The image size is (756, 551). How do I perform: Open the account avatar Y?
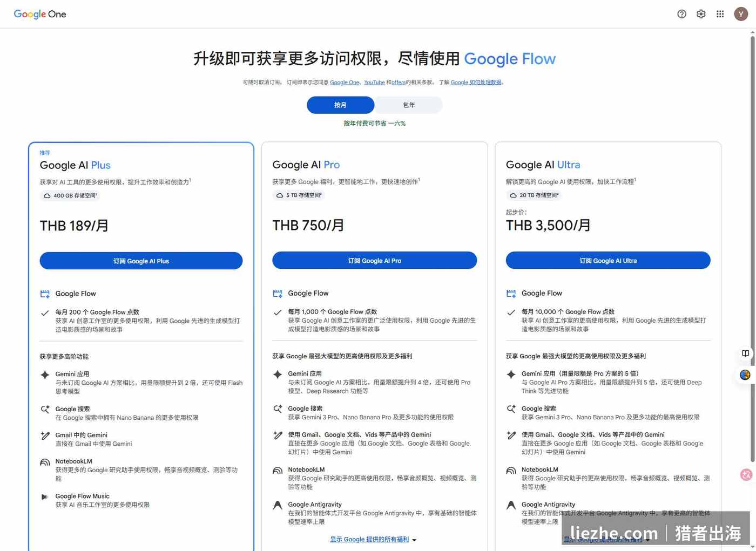(x=741, y=14)
